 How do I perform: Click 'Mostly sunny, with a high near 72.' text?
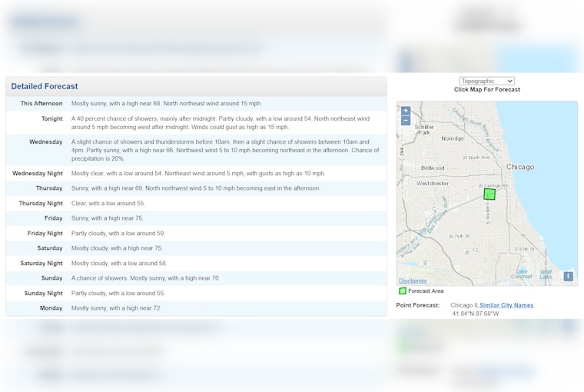pyautogui.click(x=116, y=308)
